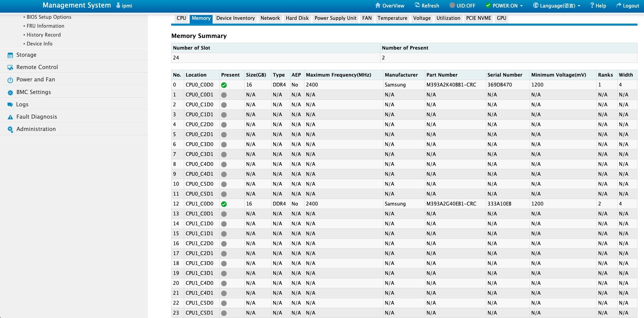Click the Storage sidebar icon
The width and height of the screenshot is (644, 318).
pos(10,55)
